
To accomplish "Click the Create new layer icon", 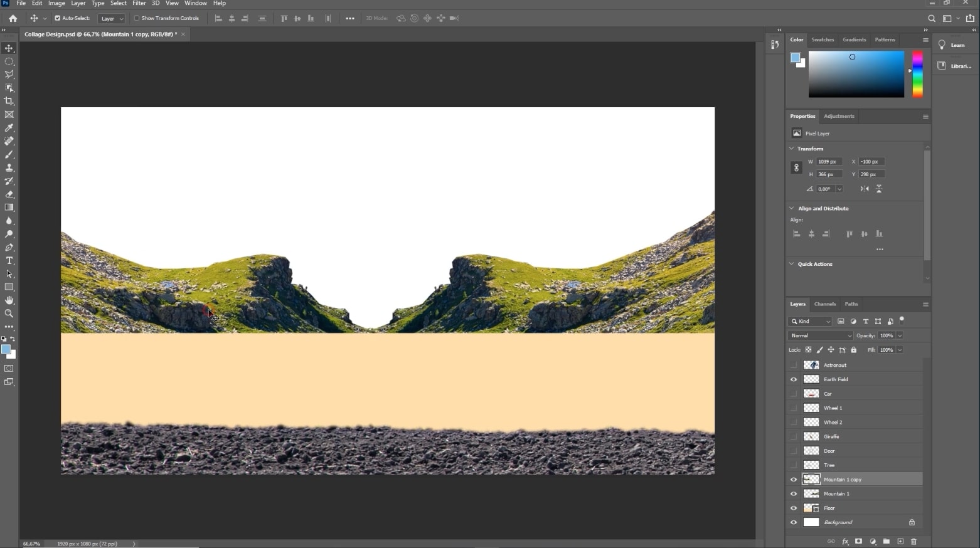I will coord(900,542).
